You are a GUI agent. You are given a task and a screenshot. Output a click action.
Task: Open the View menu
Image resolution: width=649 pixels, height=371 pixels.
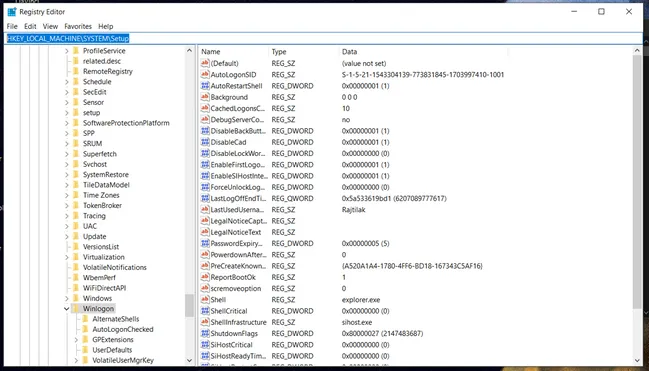coord(50,26)
